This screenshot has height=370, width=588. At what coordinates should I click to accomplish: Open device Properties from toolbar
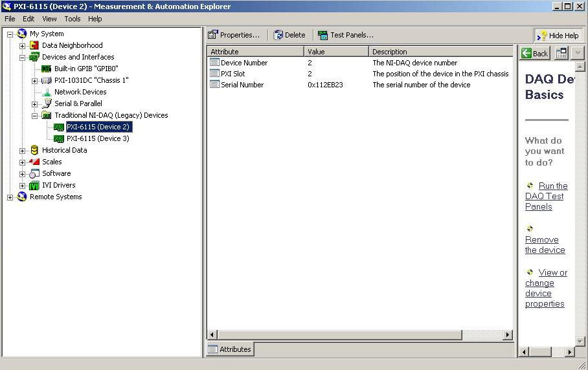coord(234,35)
